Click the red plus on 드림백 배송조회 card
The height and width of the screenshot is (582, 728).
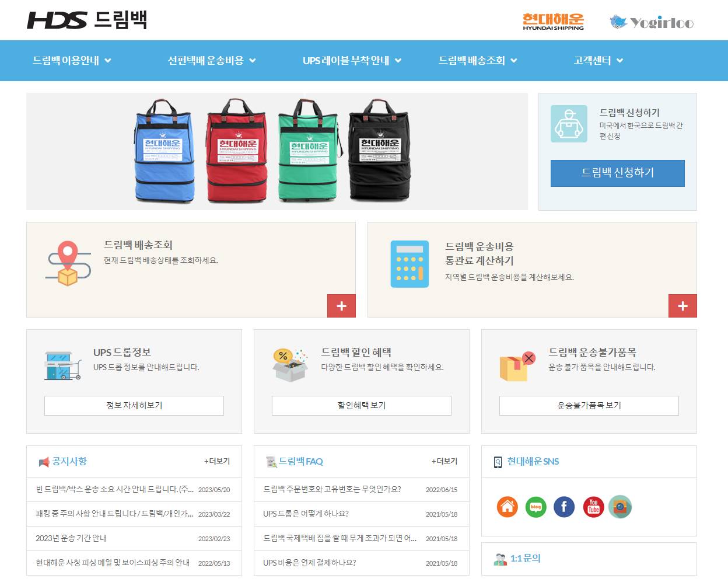point(341,306)
